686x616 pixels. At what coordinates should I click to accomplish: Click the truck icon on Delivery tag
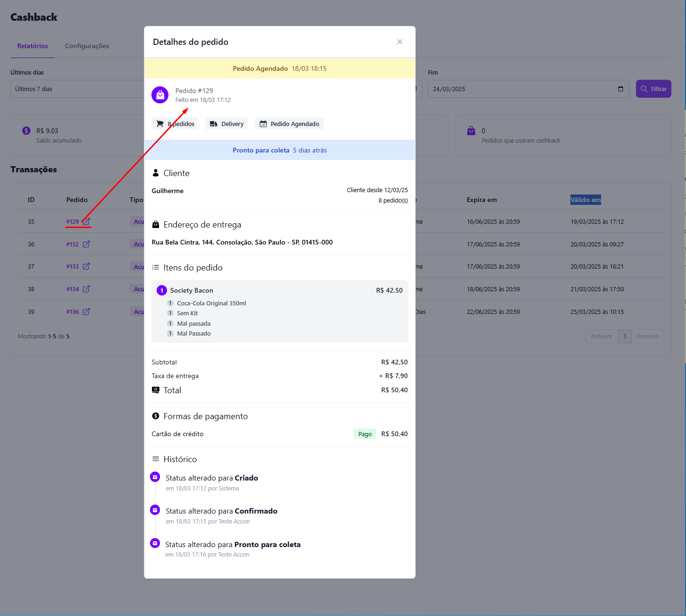coord(214,124)
